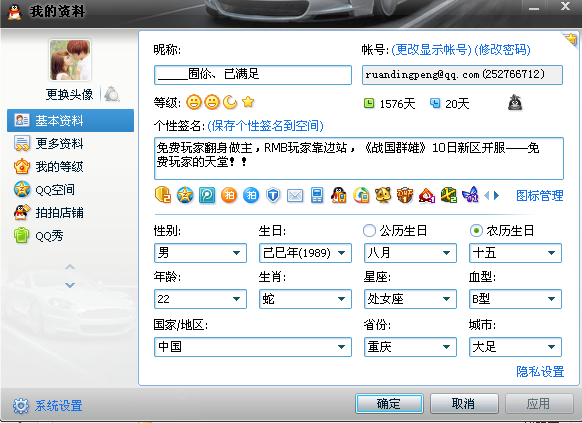Click the blue 拍 icon
The height and width of the screenshot is (423, 582).
[x=251, y=195]
